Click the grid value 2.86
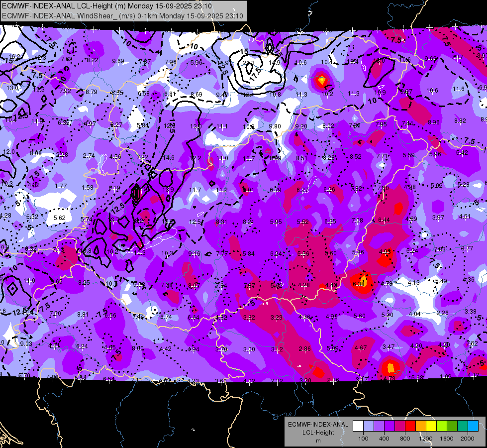This screenshot has width=487, height=448. point(304,349)
